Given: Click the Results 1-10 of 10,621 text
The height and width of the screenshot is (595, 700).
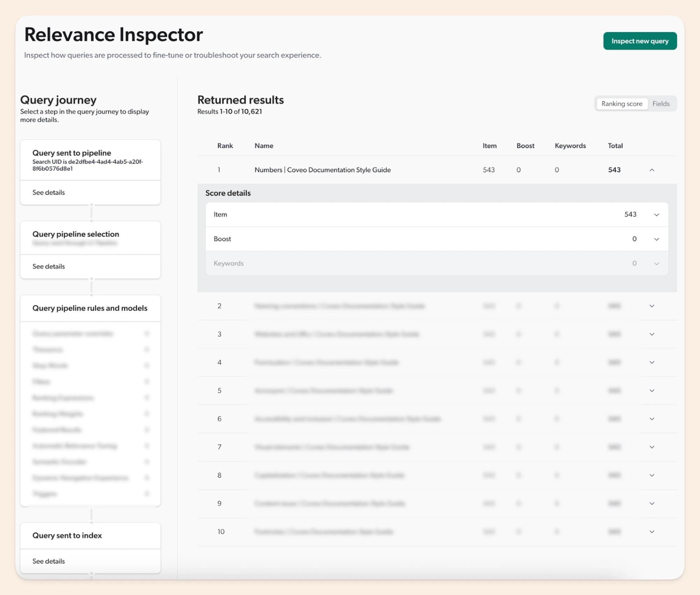Looking at the screenshot, I should pos(230,112).
